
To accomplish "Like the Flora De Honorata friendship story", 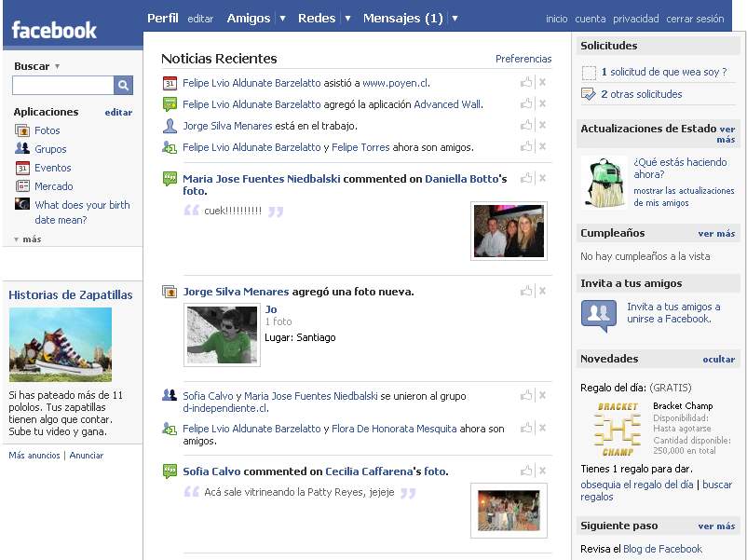I will 526,428.
